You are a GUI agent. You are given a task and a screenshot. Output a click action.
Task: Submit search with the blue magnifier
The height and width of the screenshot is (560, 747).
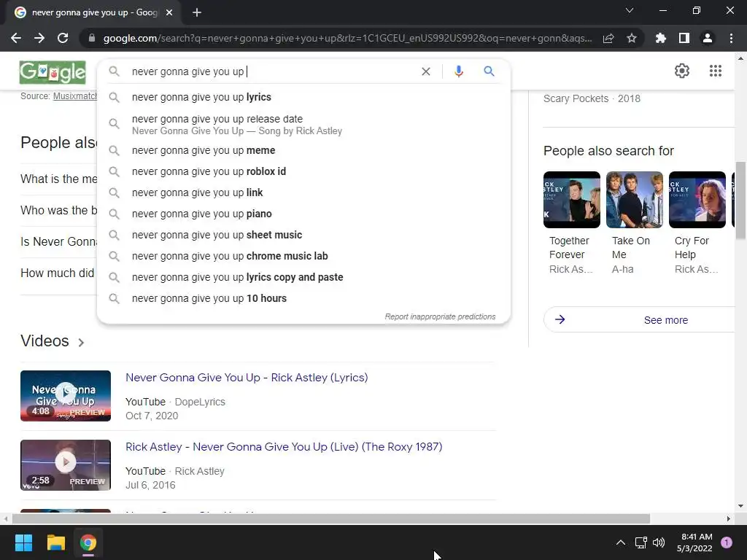pyautogui.click(x=489, y=71)
